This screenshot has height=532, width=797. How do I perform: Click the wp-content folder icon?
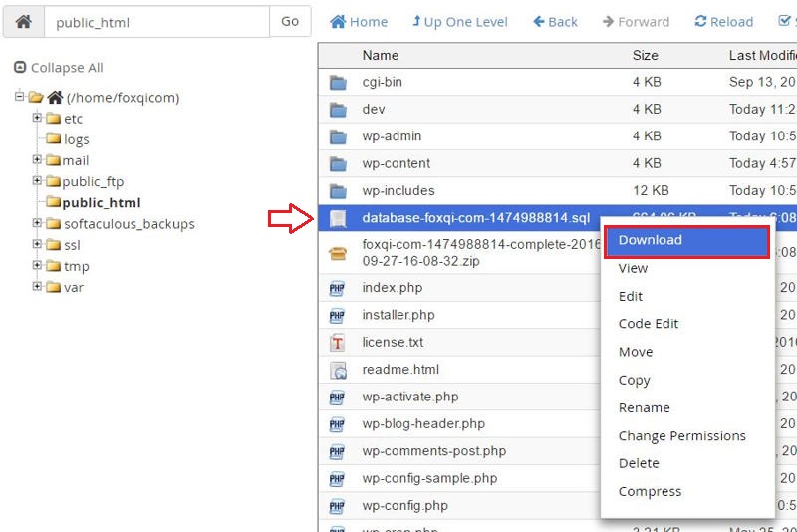coord(338,164)
